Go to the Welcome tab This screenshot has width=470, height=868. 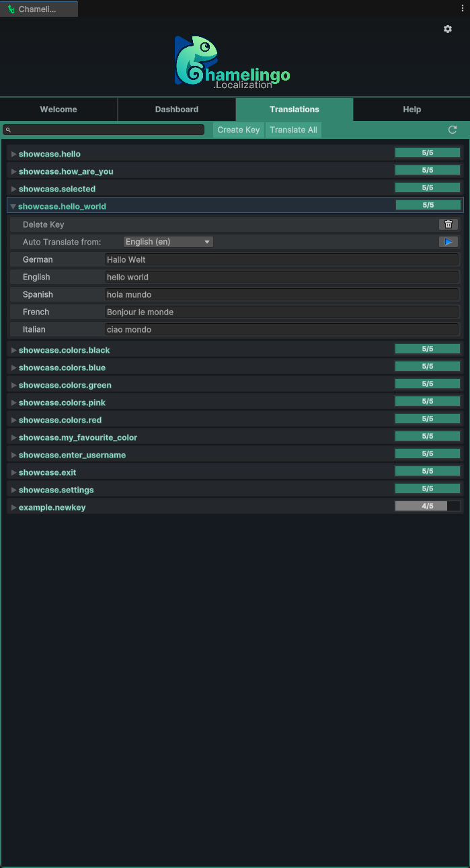[x=58, y=110]
